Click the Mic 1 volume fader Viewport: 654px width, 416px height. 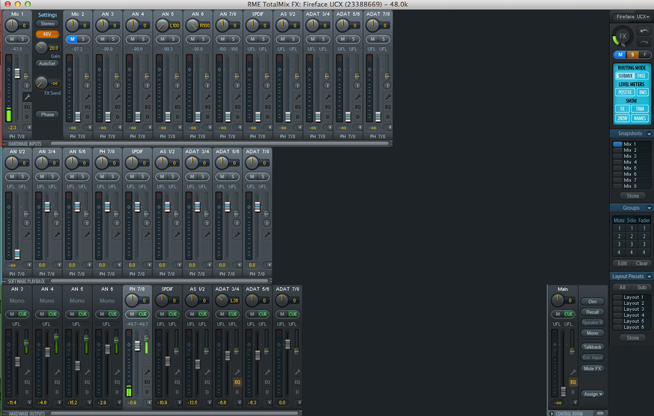17,73
